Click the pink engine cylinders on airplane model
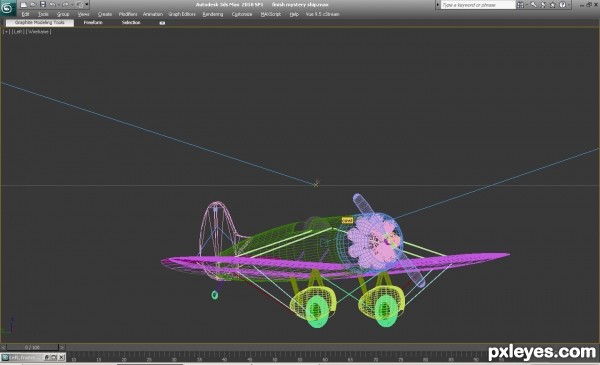Image resolution: width=600 pixels, height=365 pixels. (373, 241)
